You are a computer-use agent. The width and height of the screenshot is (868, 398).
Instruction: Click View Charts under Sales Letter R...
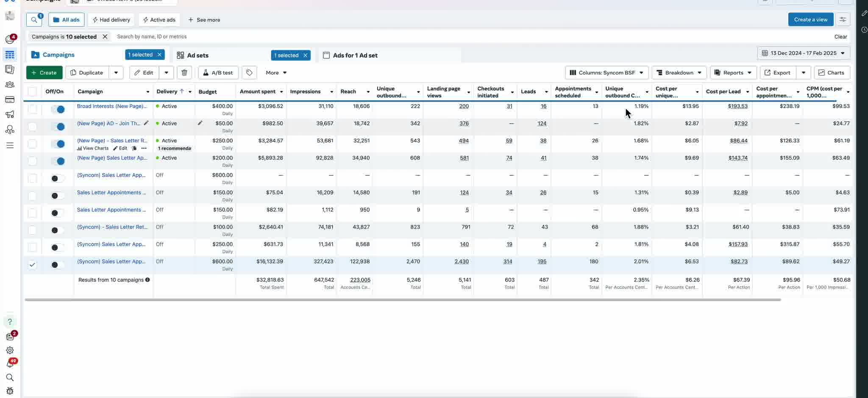[x=93, y=148]
